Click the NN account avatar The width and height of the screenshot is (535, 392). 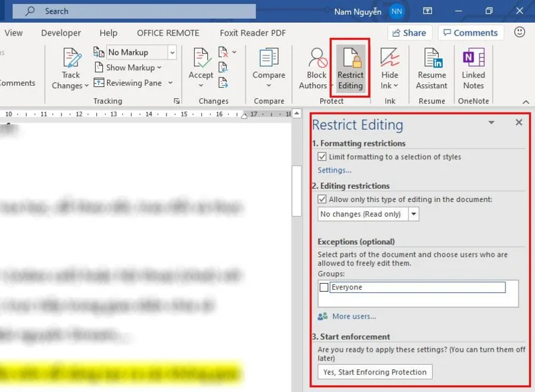(397, 11)
